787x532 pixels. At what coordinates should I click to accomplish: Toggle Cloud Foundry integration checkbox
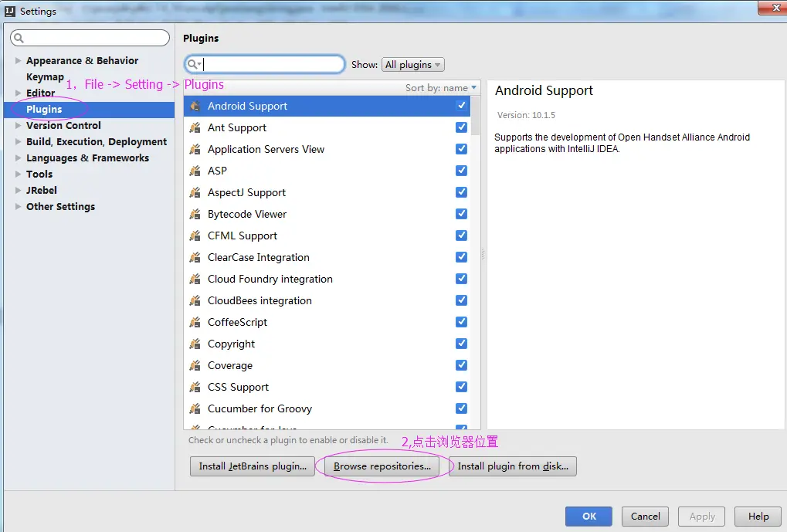point(461,278)
